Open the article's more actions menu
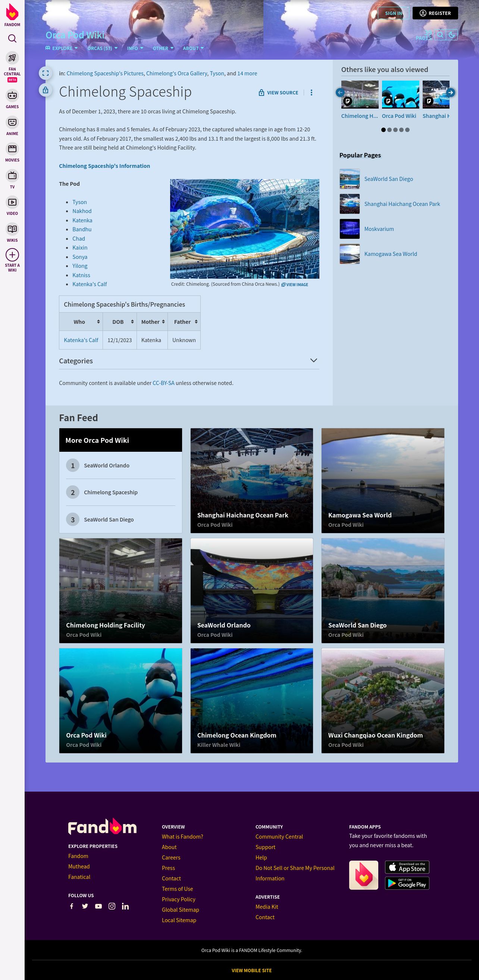 point(311,93)
